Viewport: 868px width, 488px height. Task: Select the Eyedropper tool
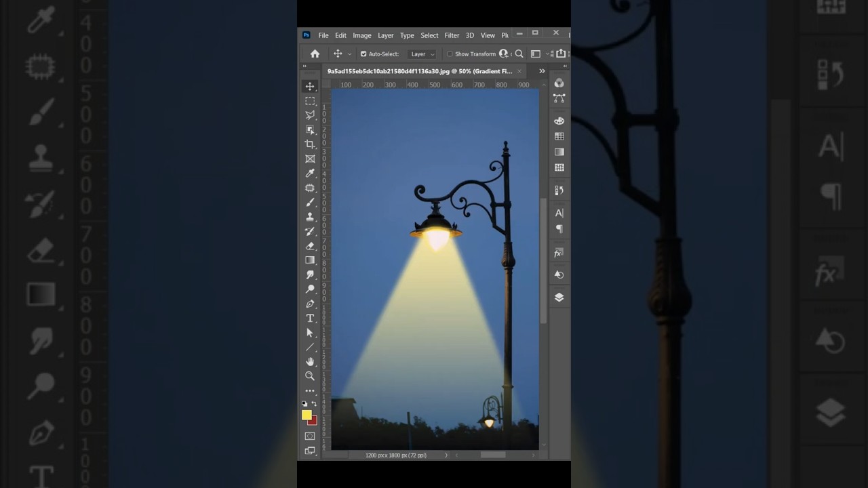(x=310, y=174)
